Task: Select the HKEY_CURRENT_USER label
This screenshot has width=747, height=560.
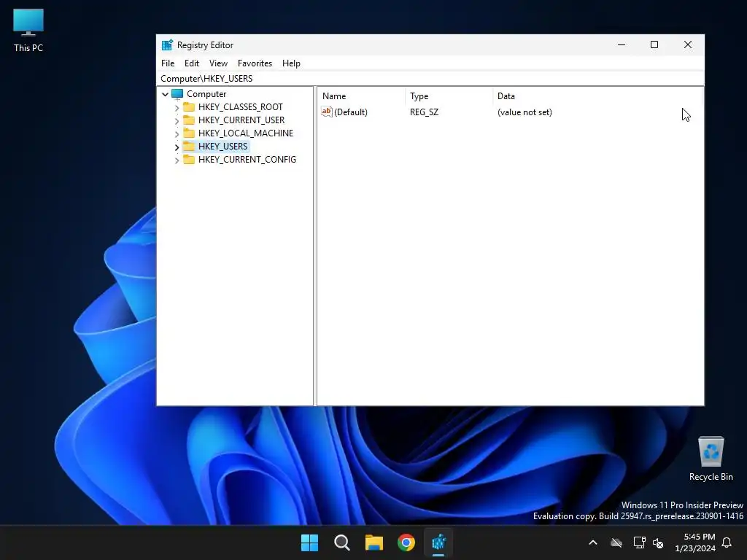Action: 241,120
